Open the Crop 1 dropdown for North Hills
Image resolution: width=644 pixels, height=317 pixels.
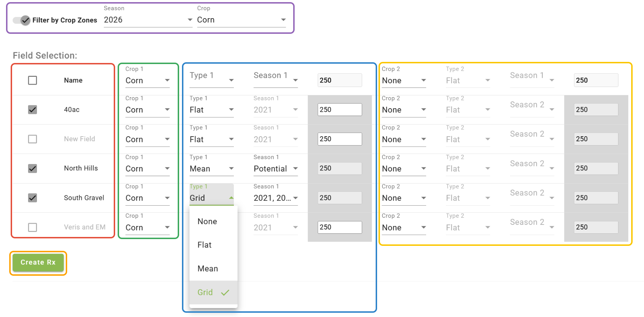(147, 169)
